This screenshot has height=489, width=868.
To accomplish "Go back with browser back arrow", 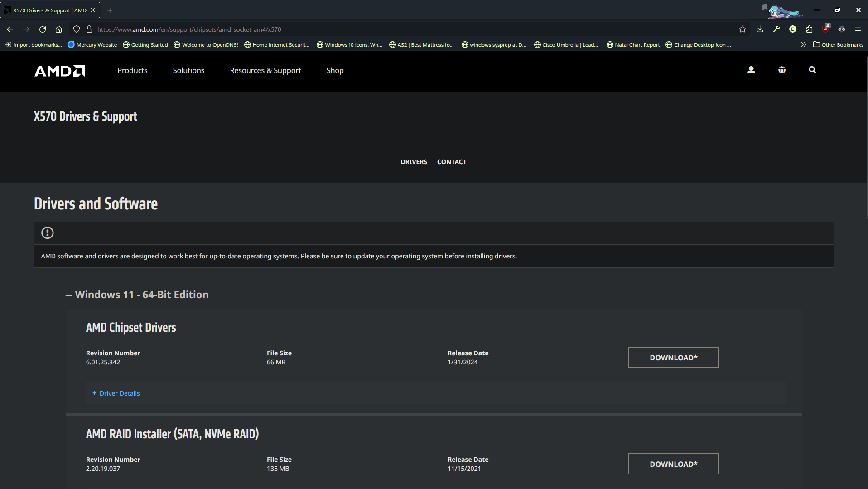I will pyautogui.click(x=10, y=29).
